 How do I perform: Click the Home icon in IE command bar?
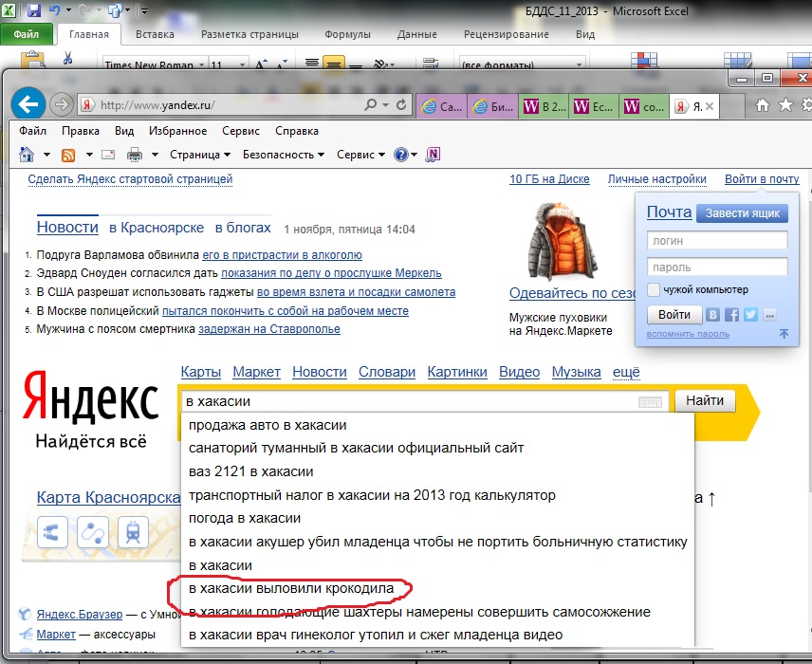27,155
